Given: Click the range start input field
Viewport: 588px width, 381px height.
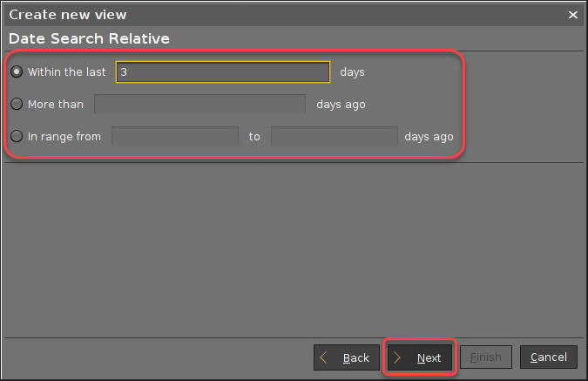Looking at the screenshot, I should coord(175,137).
